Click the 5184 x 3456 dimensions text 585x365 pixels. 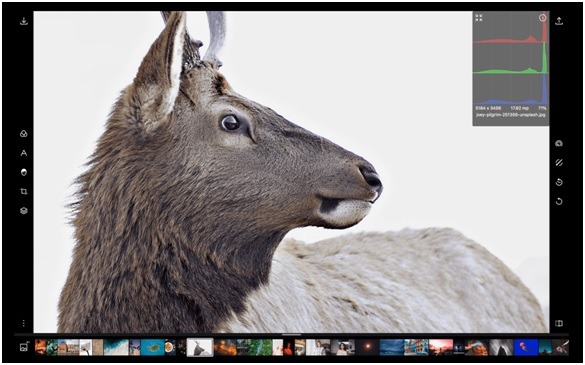tap(488, 108)
